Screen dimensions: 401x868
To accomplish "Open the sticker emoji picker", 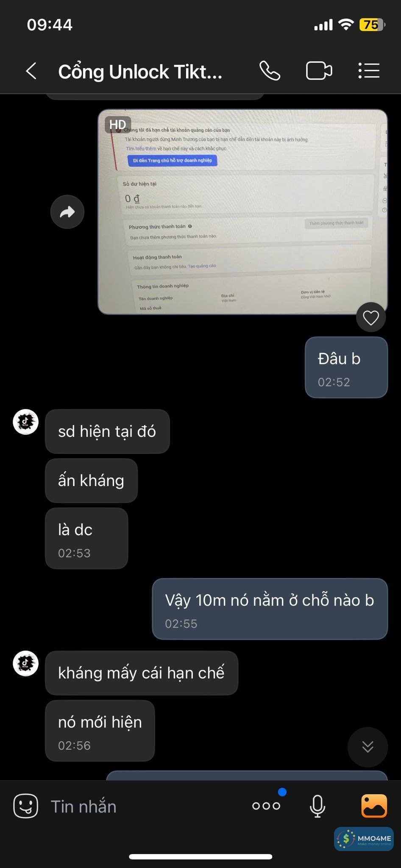I will pyautogui.click(x=26, y=806).
